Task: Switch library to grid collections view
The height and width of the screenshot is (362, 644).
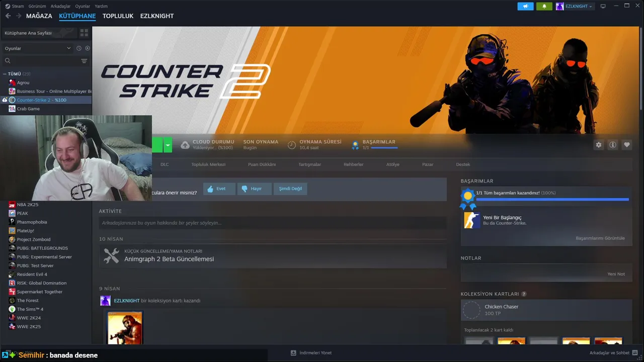Action: 84,33
